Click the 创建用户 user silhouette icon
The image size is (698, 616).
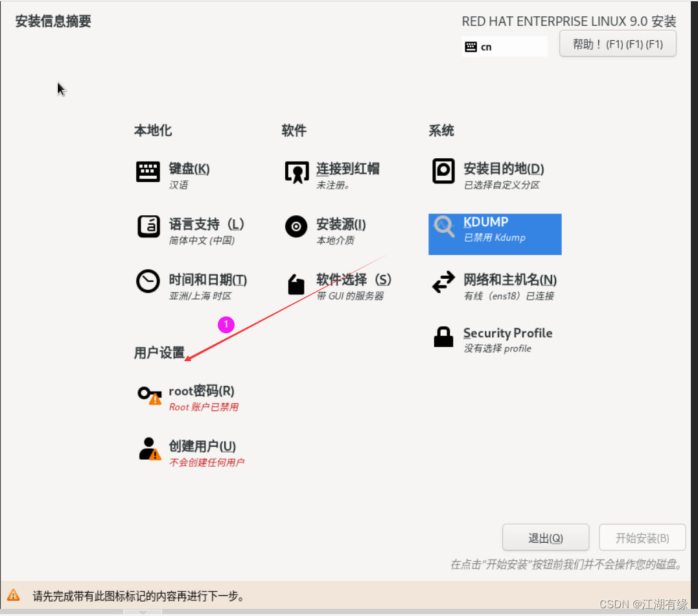[146, 447]
